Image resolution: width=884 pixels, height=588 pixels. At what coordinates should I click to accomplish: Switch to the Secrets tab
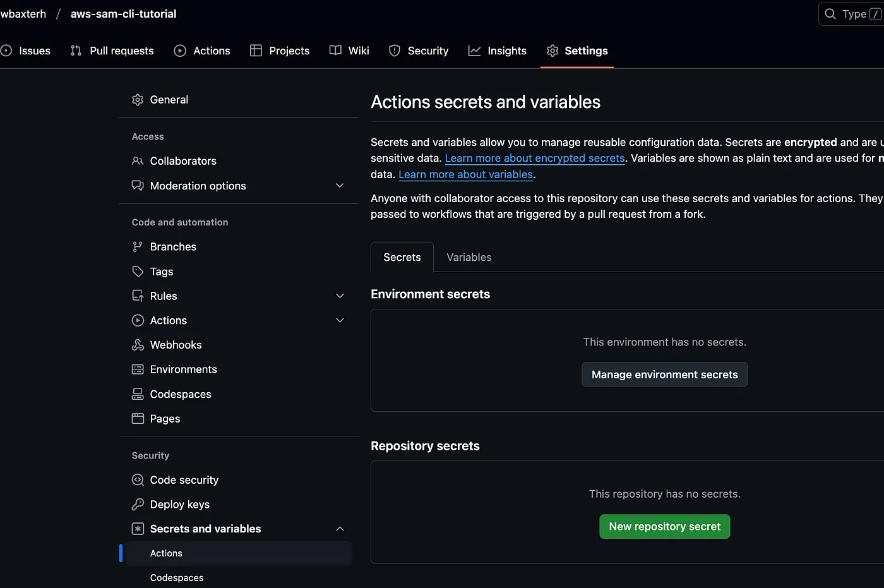point(402,257)
